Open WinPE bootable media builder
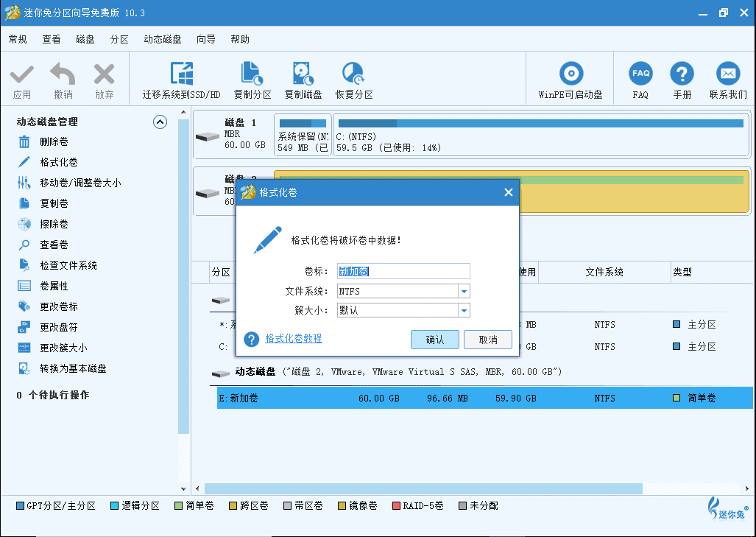Screen dimensions: 756x537 tap(570, 80)
